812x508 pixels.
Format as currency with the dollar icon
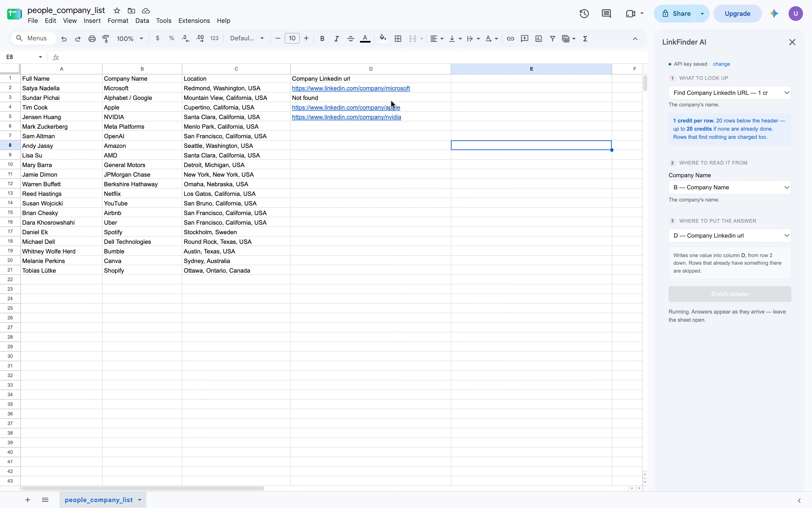tap(157, 38)
